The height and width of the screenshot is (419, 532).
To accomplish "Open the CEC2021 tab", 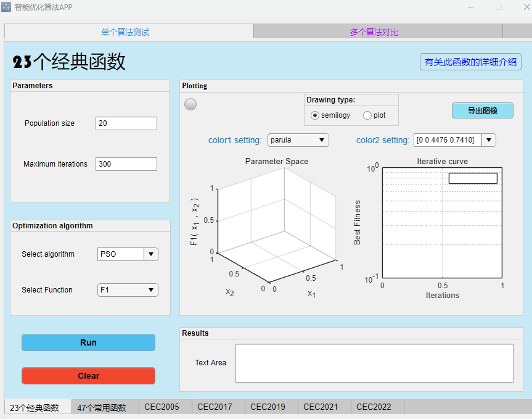I will coord(324,407).
